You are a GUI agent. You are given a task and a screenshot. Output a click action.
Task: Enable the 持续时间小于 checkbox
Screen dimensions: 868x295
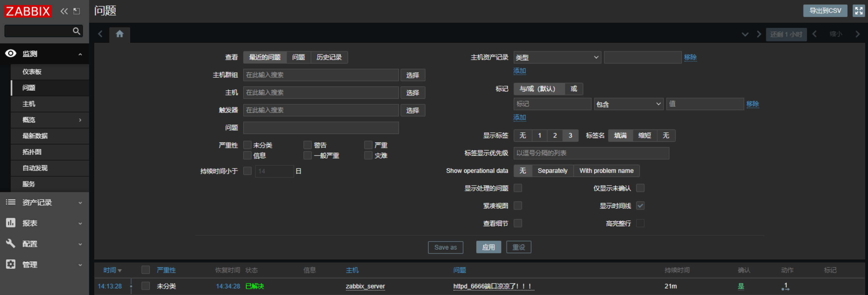coord(247,171)
